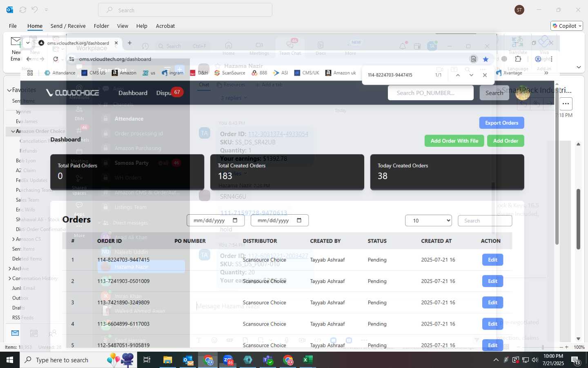The height and width of the screenshot is (368, 588).
Task: Open Zoom app from taskbar
Action: tap(228, 360)
